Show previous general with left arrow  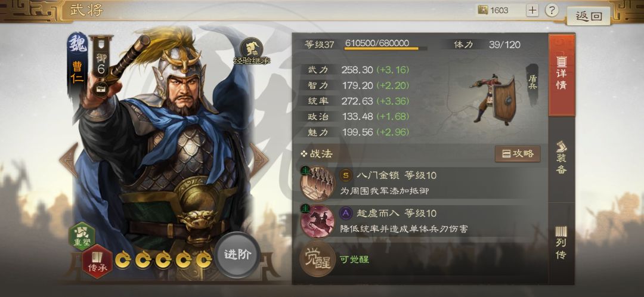pyautogui.click(x=69, y=159)
